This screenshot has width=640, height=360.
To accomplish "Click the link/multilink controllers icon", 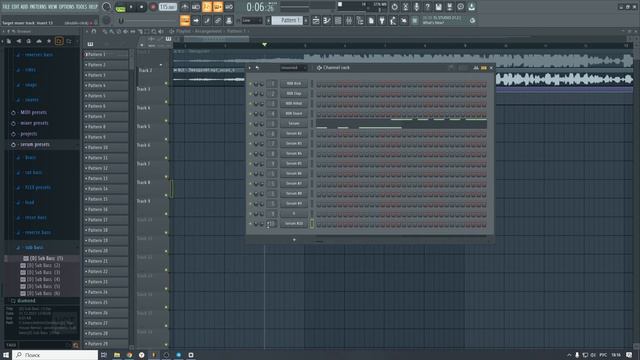I will pos(218,20).
